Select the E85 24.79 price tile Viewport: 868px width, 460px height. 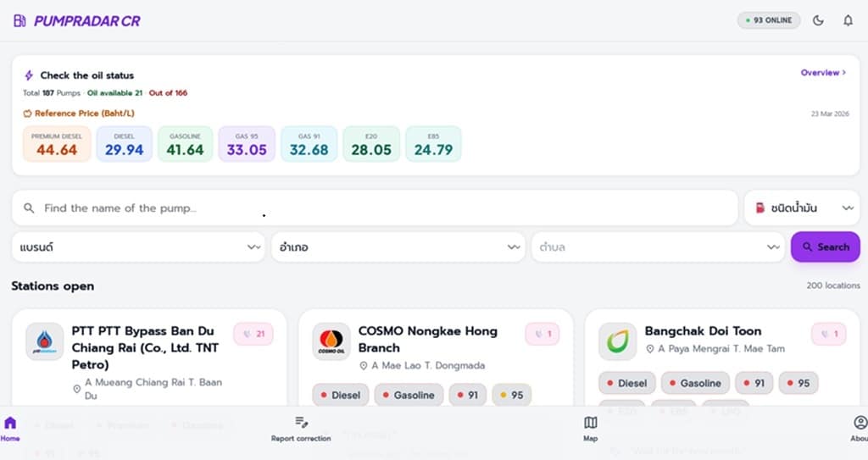point(433,144)
